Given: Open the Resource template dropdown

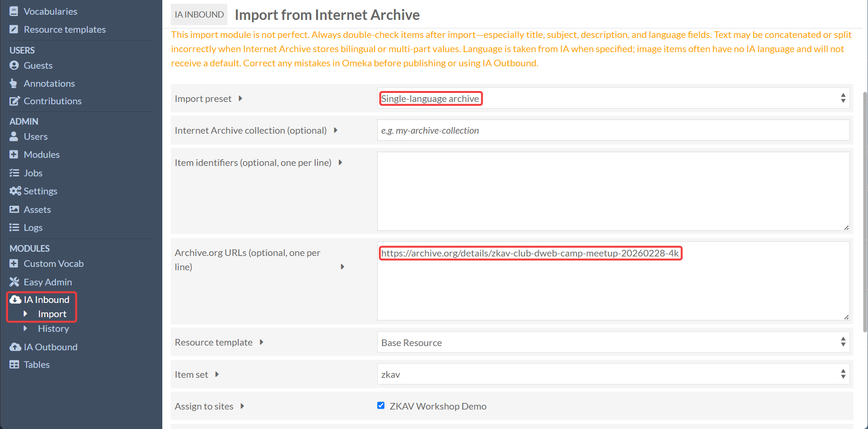Looking at the screenshot, I should pyautogui.click(x=613, y=342).
